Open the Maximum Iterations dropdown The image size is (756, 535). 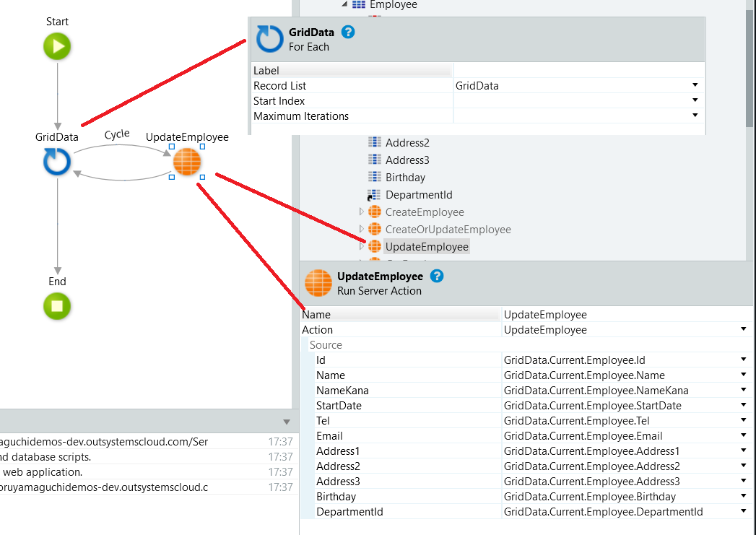(694, 116)
